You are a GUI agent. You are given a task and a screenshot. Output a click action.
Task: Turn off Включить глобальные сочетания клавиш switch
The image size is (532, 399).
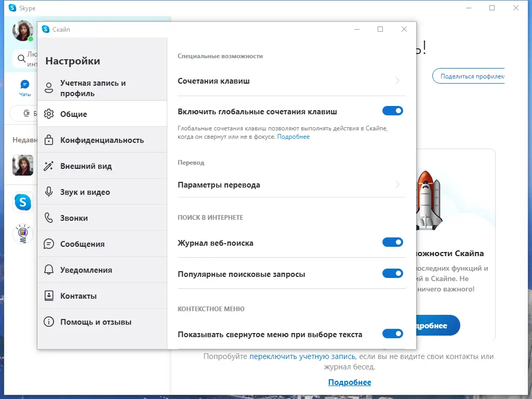(393, 111)
